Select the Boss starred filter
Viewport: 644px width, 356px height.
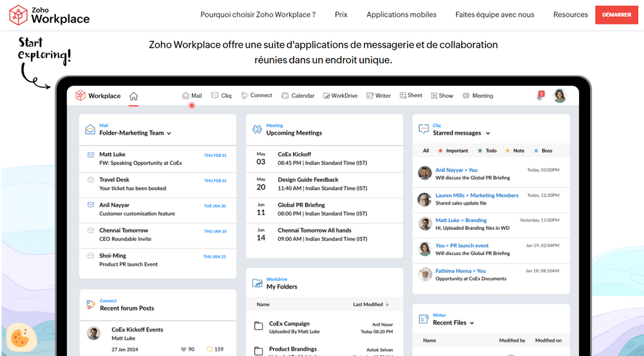(543, 151)
